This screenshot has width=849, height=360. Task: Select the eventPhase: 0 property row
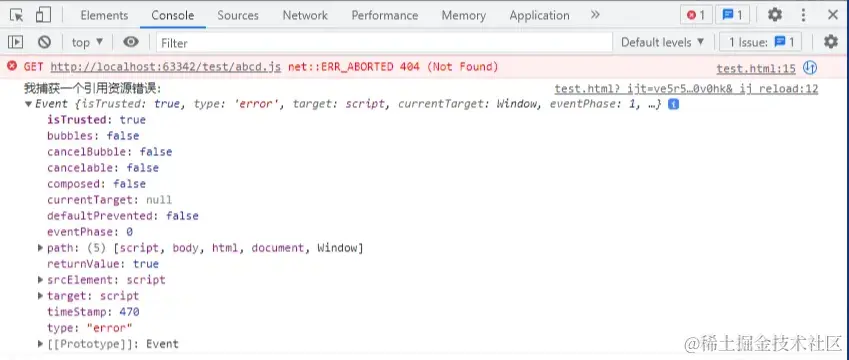[90, 232]
